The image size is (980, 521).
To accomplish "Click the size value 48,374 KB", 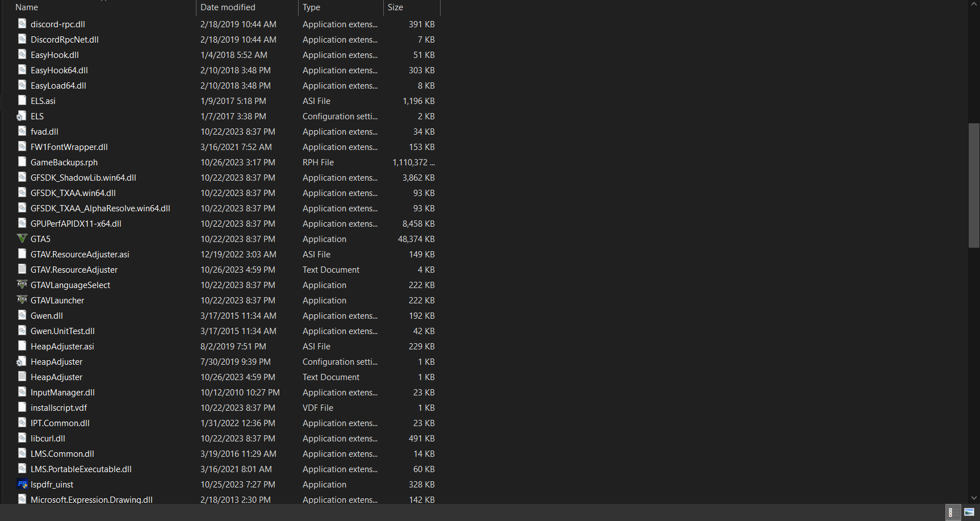I will pyautogui.click(x=416, y=239).
